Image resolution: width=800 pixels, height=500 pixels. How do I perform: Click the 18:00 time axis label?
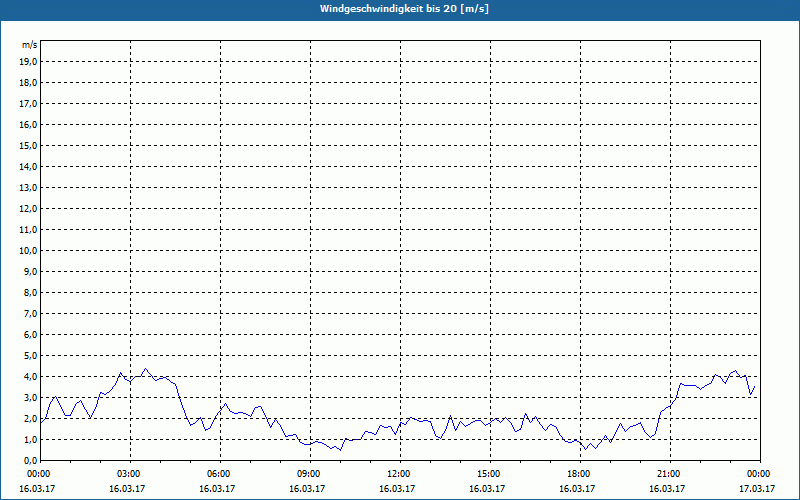579,474
